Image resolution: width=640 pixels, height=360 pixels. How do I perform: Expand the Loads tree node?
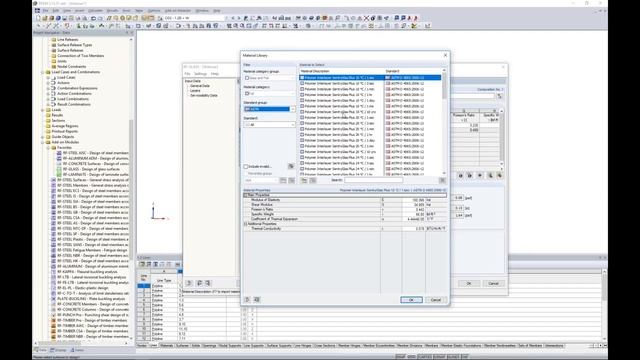coord(43,110)
